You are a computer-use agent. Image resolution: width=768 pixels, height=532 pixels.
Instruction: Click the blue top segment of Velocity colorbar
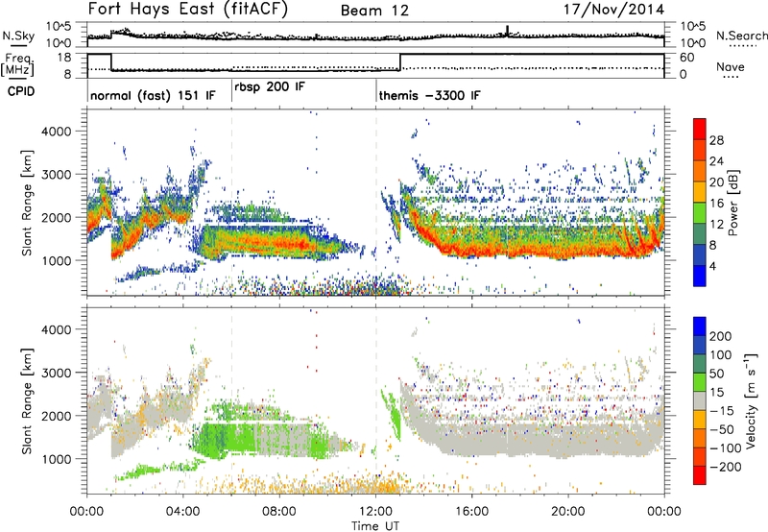click(x=700, y=326)
